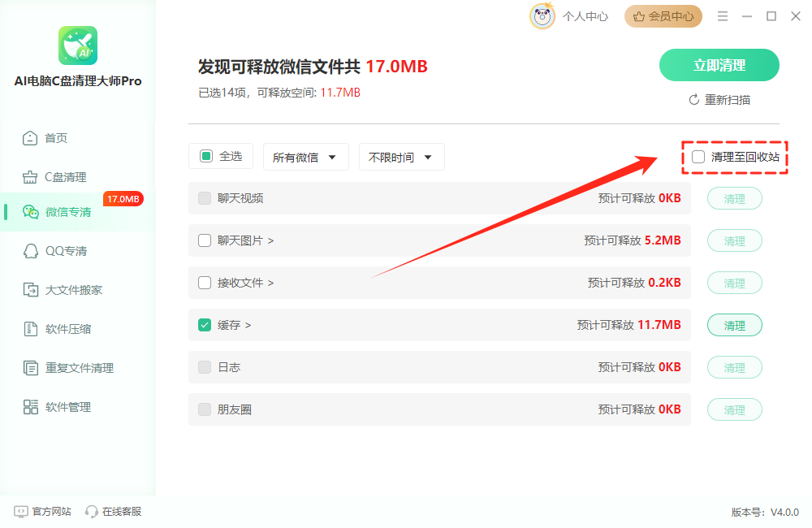
Task: Click the WeChat icon for 微信专清
Action: 31,212
